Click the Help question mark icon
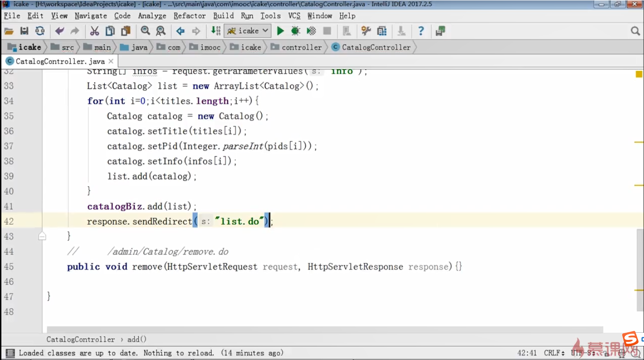The image size is (644, 360). click(x=421, y=31)
